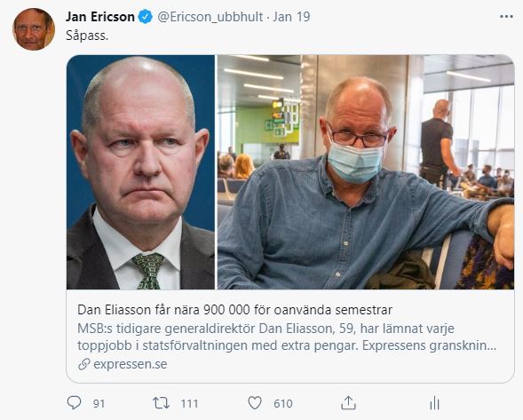
Task: Click the chain link icon beside expressen.se
Action: [84, 364]
